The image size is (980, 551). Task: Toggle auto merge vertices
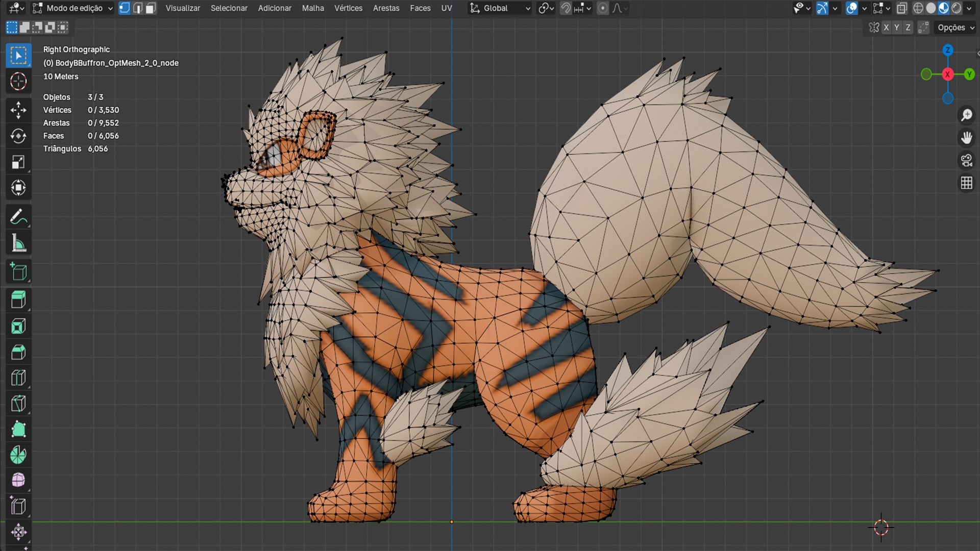click(x=923, y=28)
